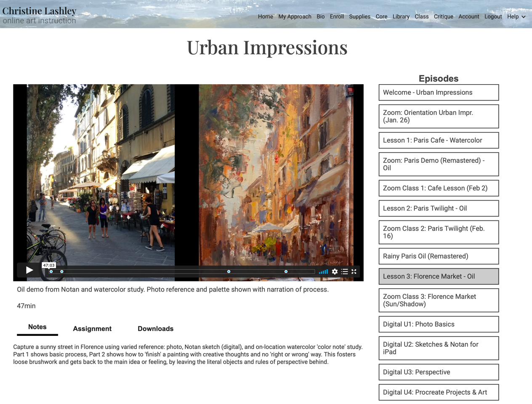Open the Supplies page
The height and width of the screenshot is (404, 532).
click(x=359, y=17)
